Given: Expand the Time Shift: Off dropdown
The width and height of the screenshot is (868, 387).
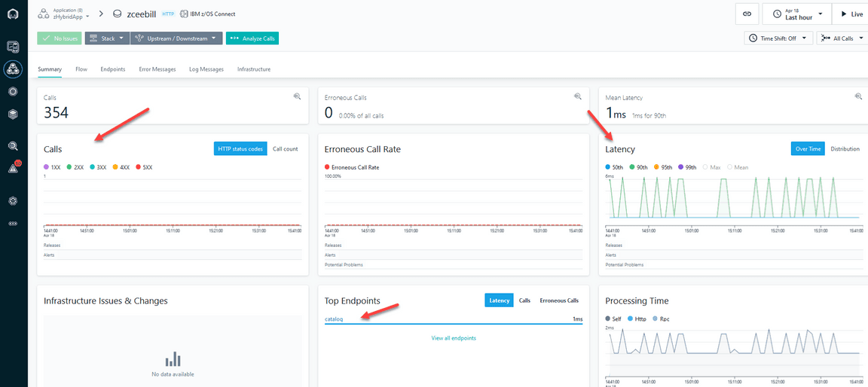Looking at the screenshot, I should (x=778, y=38).
